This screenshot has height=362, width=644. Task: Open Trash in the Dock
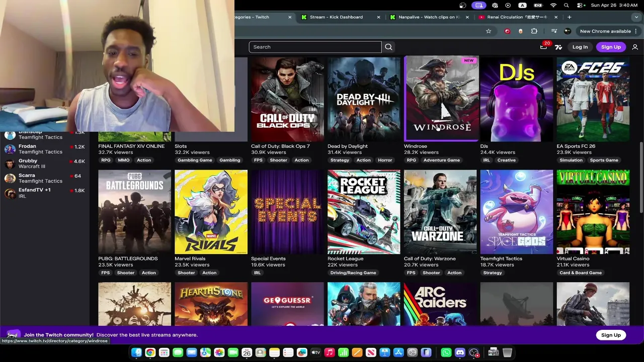pyautogui.click(x=507, y=352)
